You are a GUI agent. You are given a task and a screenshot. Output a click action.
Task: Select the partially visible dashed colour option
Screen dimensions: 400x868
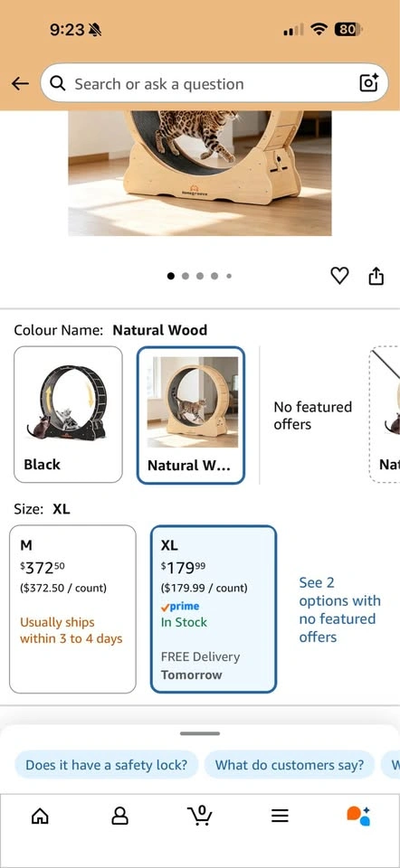385,415
